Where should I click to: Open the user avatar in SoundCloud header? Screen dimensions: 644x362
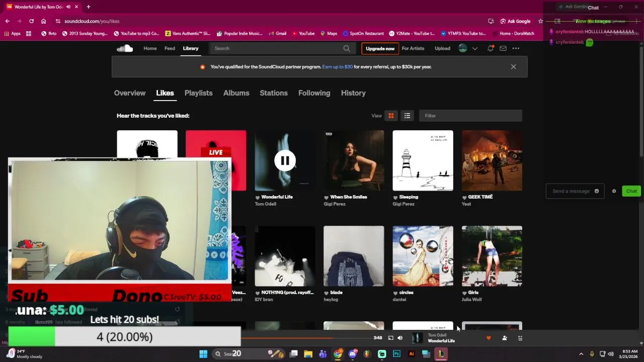click(x=463, y=48)
